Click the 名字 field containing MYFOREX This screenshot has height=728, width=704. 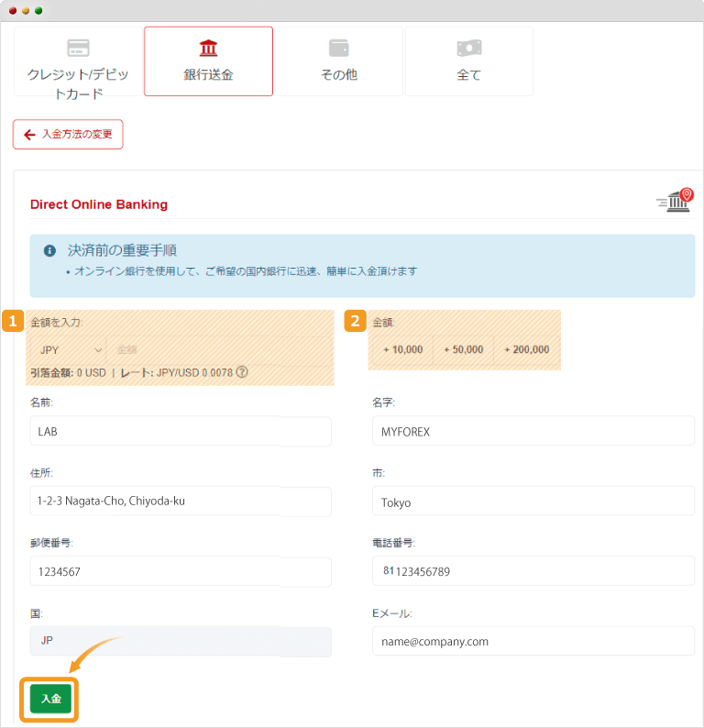[x=533, y=431]
